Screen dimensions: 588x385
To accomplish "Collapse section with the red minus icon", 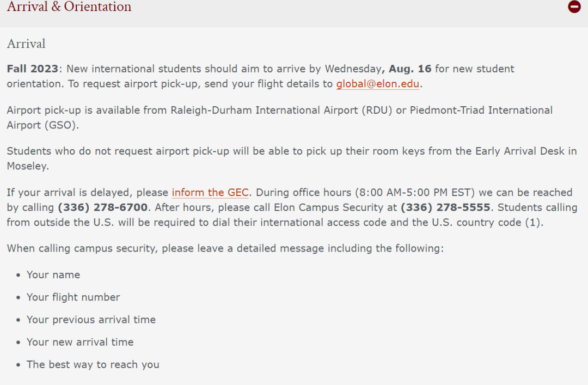I will click(574, 7).
